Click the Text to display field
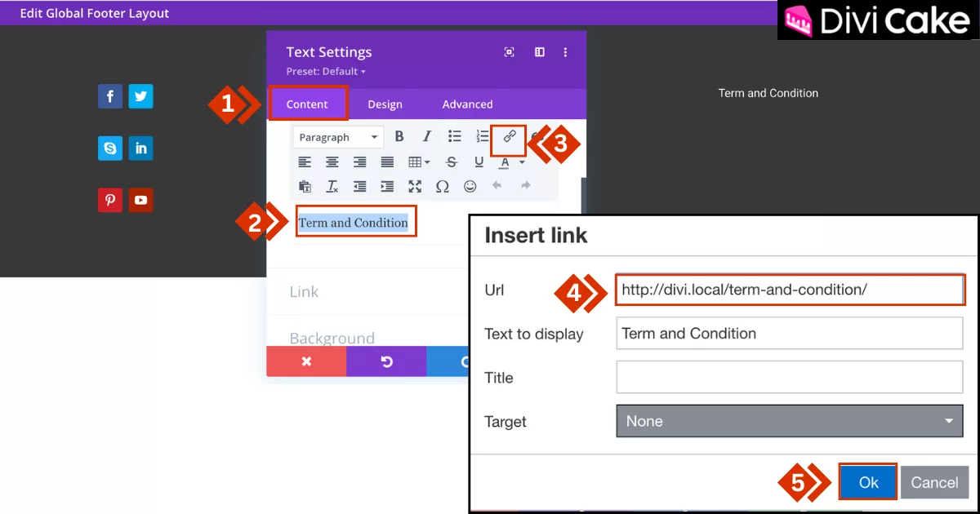 pyautogui.click(x=790, y=333)
